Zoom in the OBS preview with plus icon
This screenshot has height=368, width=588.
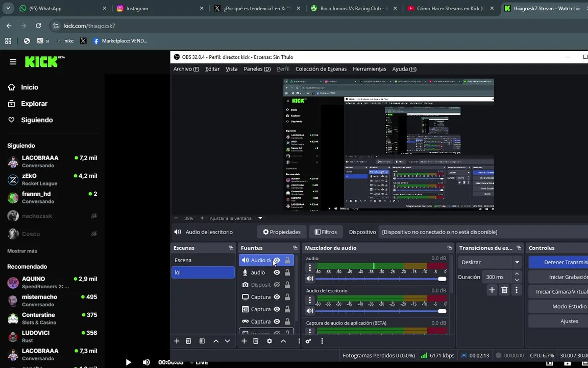[202, 218]
